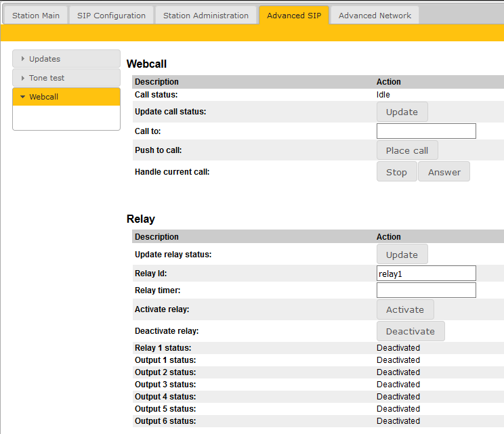Viewport: 504px width, 434px height.
Task: Click the arrow icon beside Updates
Action: click(x=23, y=59)
